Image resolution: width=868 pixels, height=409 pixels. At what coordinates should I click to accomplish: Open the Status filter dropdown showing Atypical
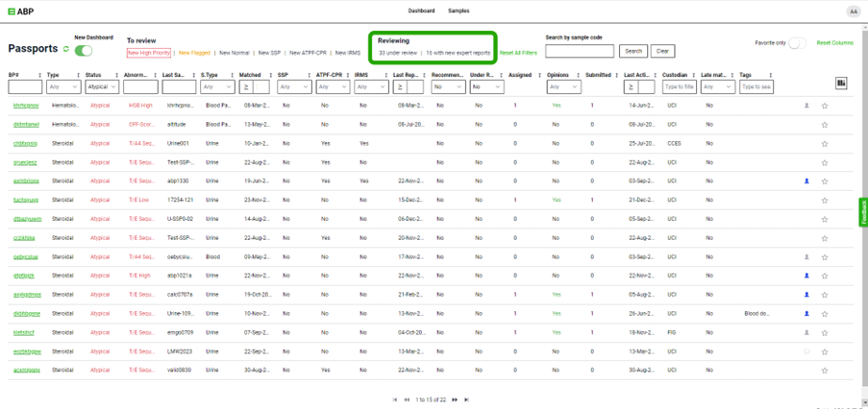click(103, 86)
